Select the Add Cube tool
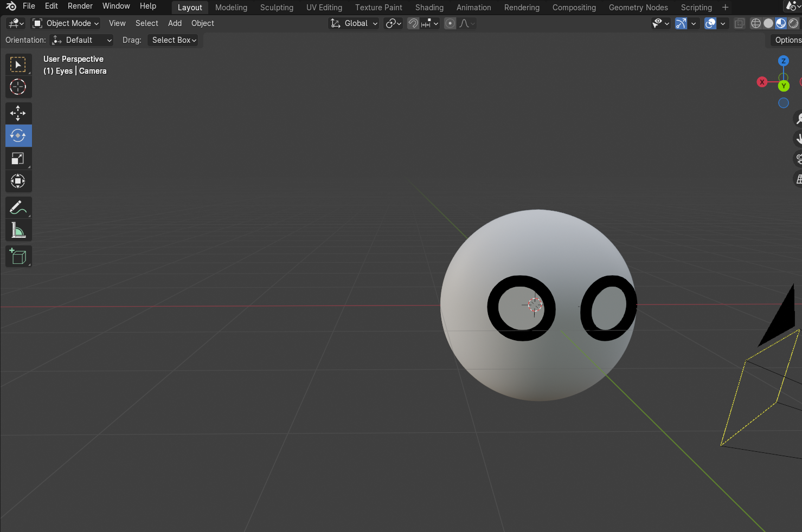Image resolution: width=802 pixels, height=532 pixels. click(18, 256)
